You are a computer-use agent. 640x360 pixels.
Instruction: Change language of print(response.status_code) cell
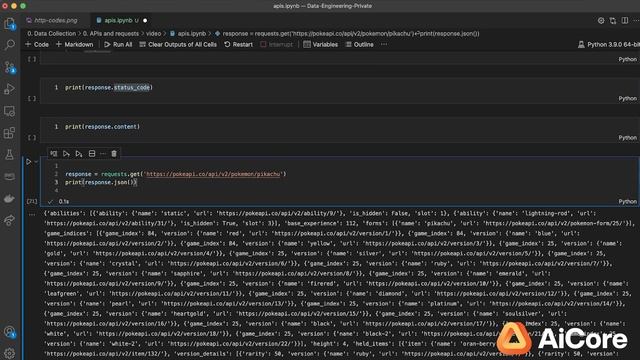pos(627,98)
